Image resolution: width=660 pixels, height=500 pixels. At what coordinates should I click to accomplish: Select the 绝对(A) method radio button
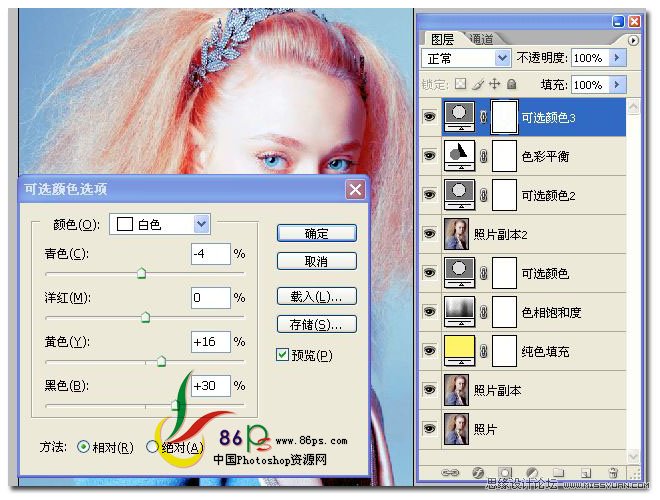[152, 447]
